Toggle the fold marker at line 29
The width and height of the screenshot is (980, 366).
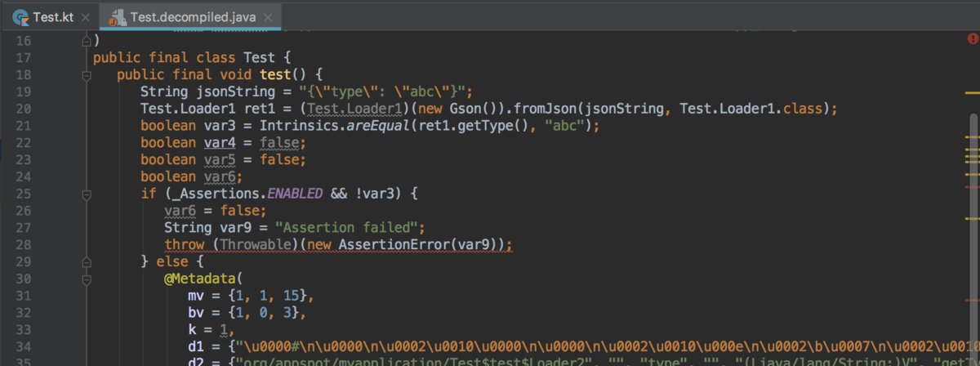86,263
